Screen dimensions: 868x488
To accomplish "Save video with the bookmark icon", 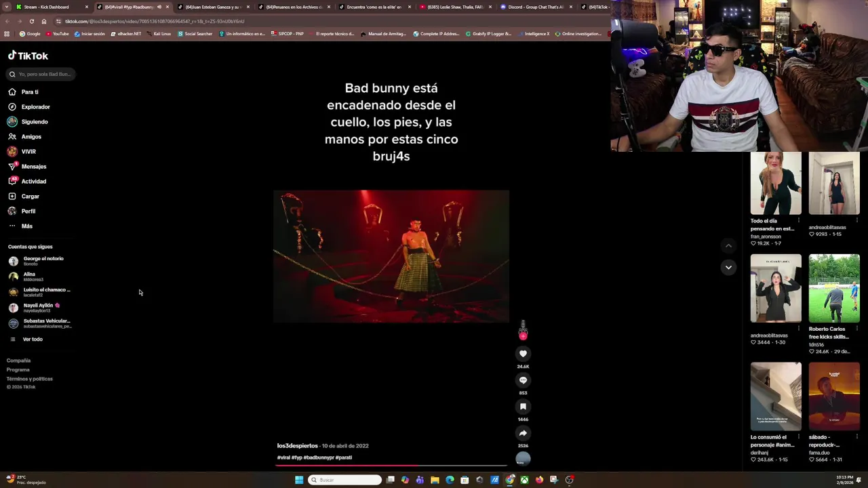I will point(523,406).
